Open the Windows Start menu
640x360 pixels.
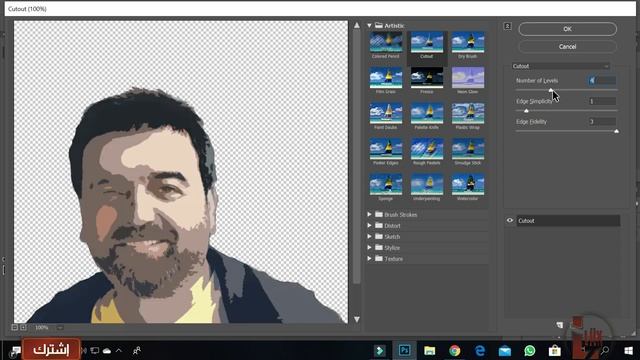[628, 350]
